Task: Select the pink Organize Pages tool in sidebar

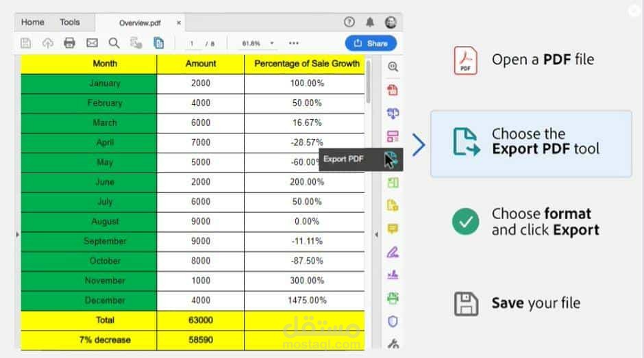Action: [x=393, y=136]
